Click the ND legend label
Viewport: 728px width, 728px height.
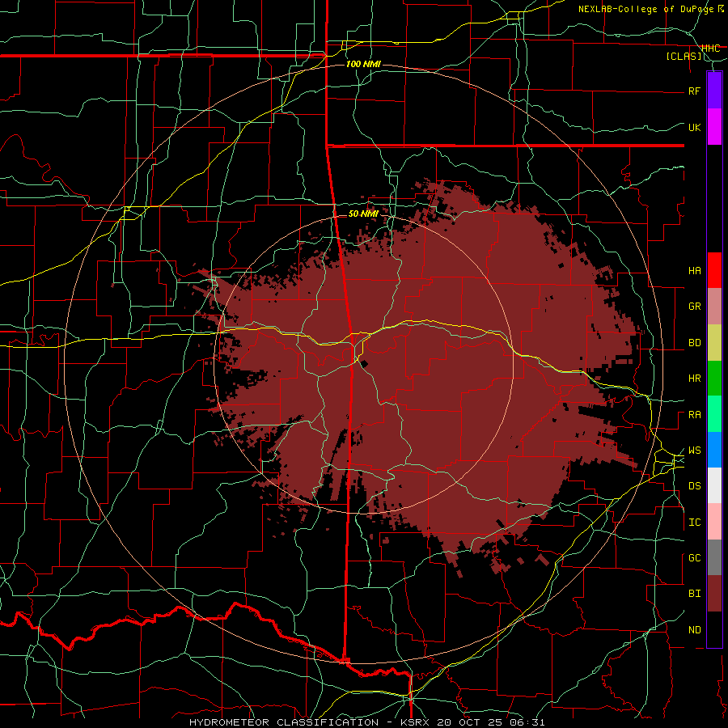[x=694, y=630]
